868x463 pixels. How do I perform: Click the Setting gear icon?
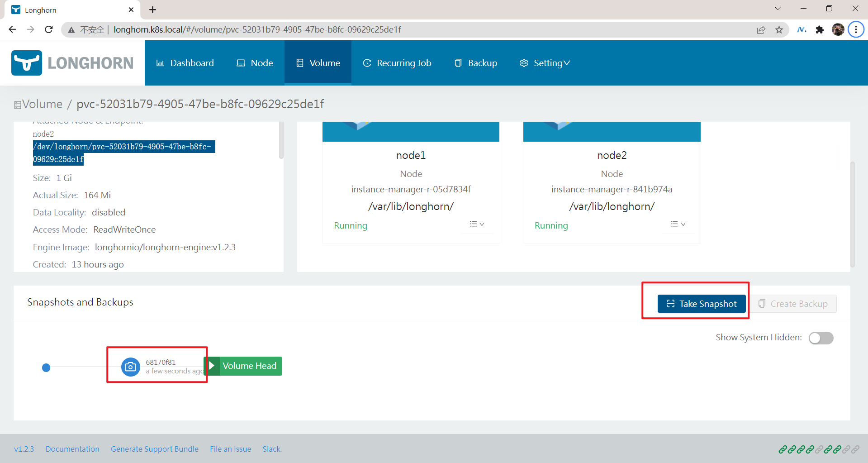(x=524, y=63)
